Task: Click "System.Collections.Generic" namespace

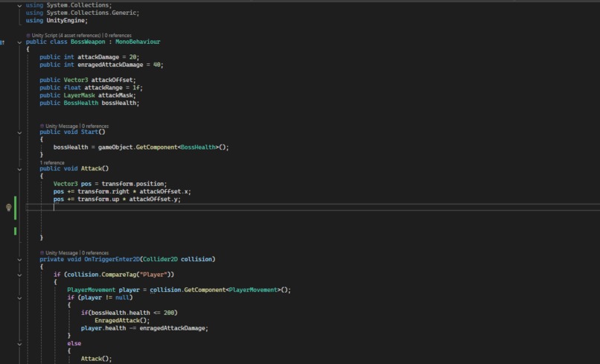Action: point(92,13)
